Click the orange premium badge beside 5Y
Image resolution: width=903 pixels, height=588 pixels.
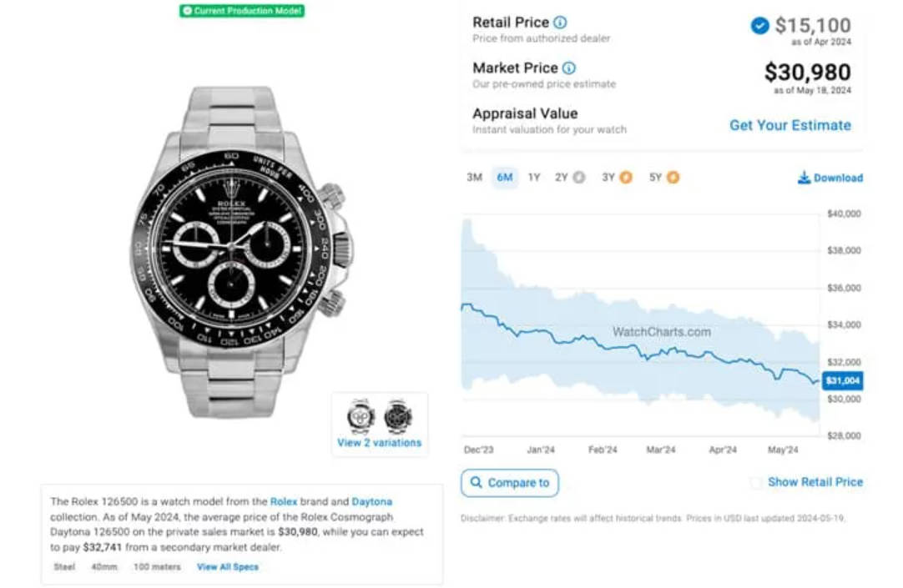(x=673, y=177)
